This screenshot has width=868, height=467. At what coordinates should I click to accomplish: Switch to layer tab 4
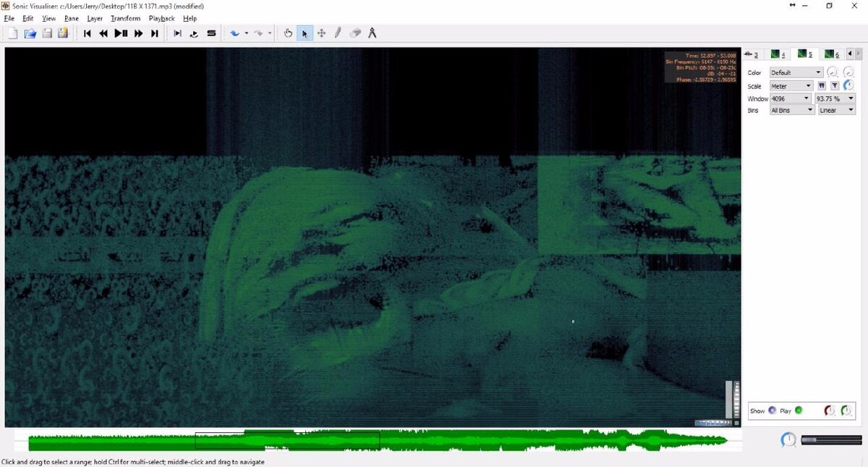click(778, 54)
